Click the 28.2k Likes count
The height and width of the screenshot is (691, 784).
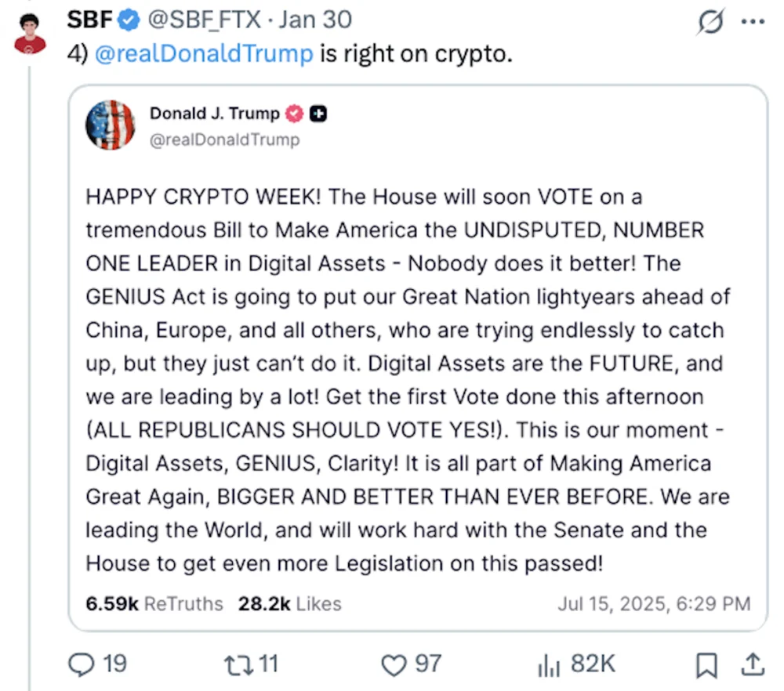tap(289, 603)
